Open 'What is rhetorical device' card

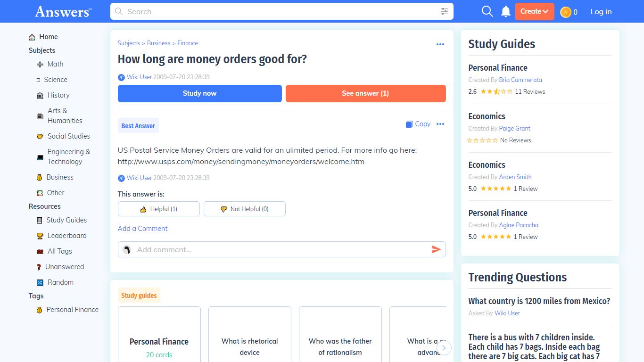tap(250, 334)
